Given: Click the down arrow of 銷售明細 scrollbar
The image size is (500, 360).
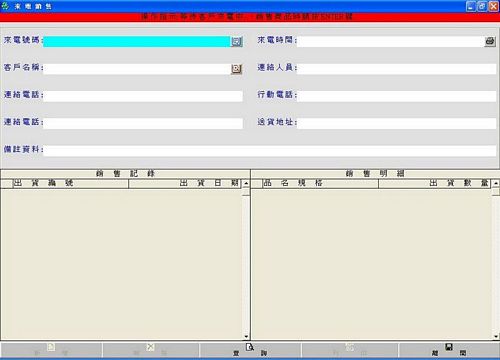Looking at the screenshot, I should tap(496, 336).
